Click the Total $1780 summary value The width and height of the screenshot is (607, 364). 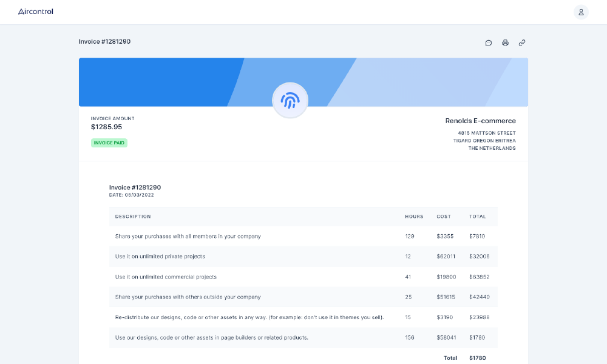477,358
